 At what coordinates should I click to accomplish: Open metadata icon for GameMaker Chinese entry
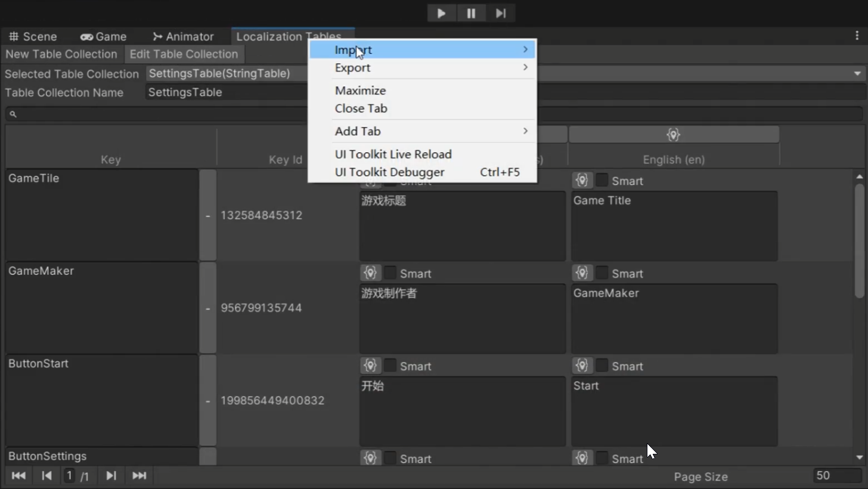pos(370,273)
